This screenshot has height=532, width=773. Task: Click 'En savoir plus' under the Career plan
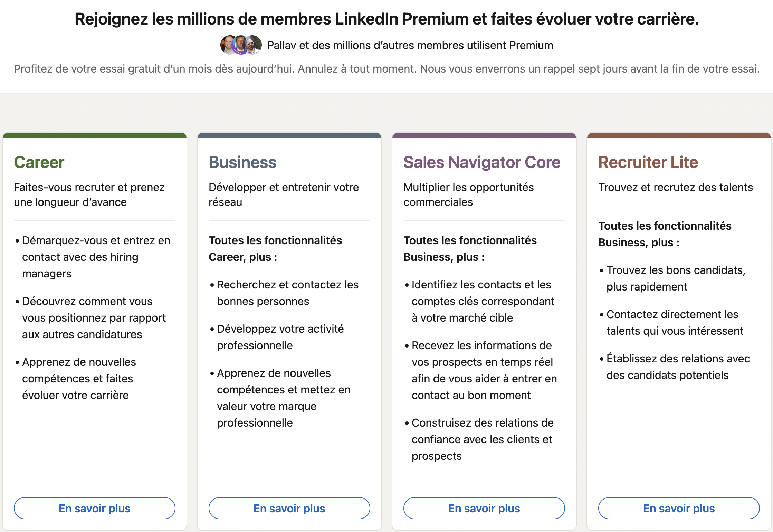click(x=94, y=508)
